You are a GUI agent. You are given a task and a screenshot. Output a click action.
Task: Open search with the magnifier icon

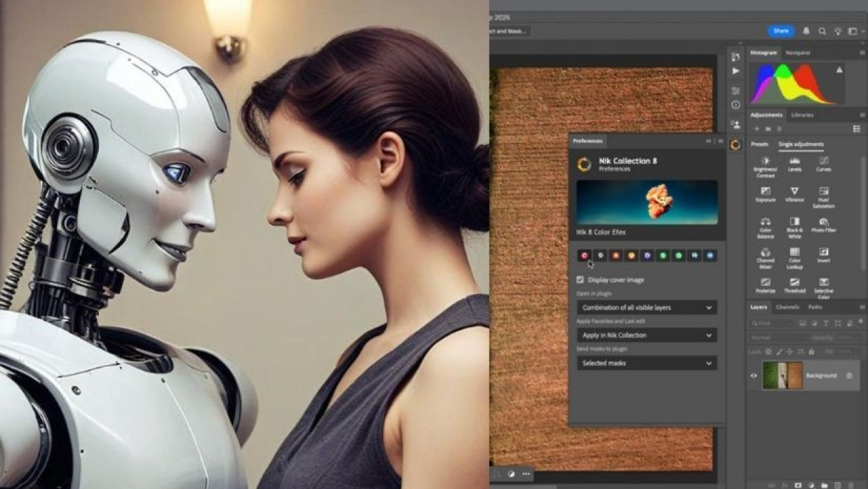click(x=821, y=32)
